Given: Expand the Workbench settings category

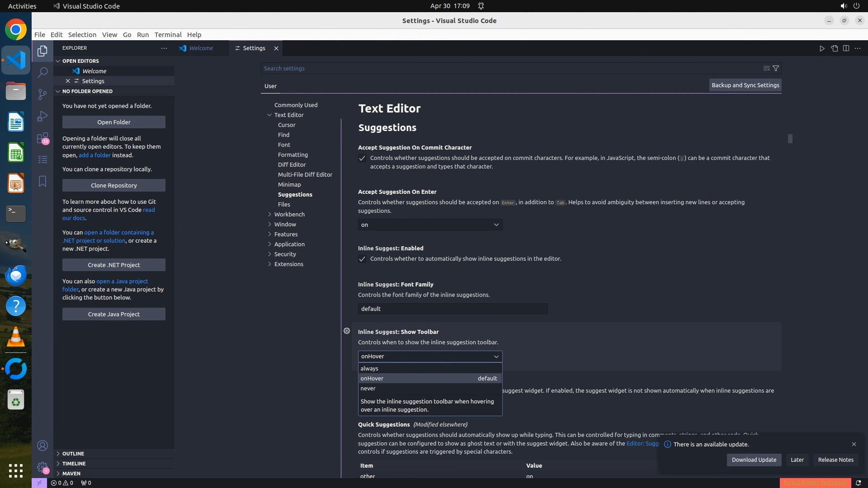Looking at the screenshot, I should click(289, 214).
